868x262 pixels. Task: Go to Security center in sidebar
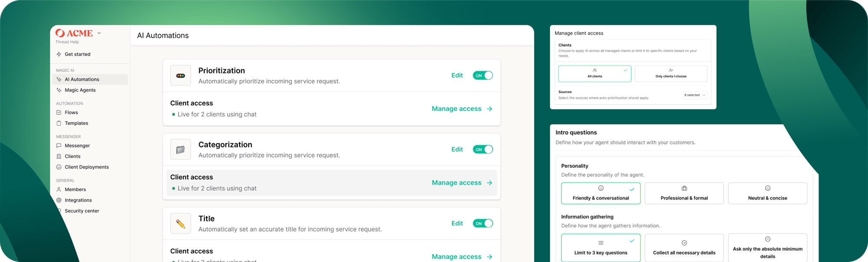(x=82, y=211)
